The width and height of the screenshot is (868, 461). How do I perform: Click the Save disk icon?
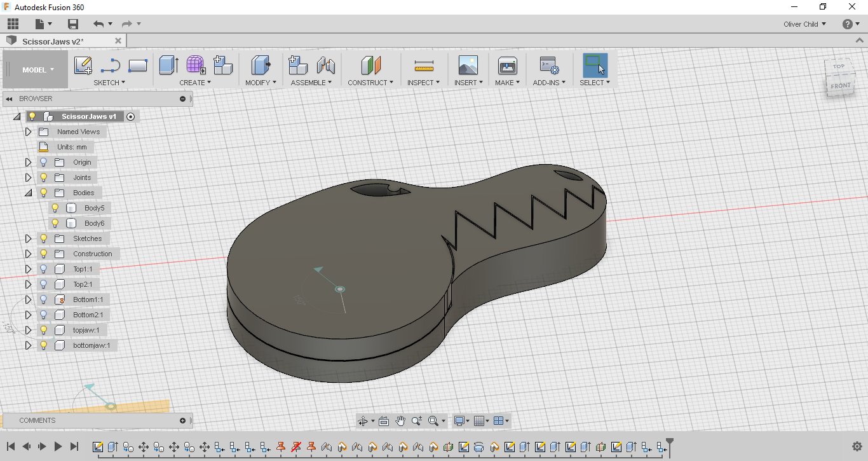[73, 24]
